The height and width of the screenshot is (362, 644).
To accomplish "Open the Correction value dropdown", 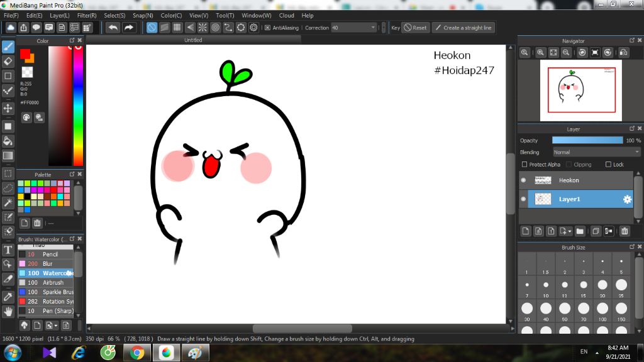I will [373, 28].
